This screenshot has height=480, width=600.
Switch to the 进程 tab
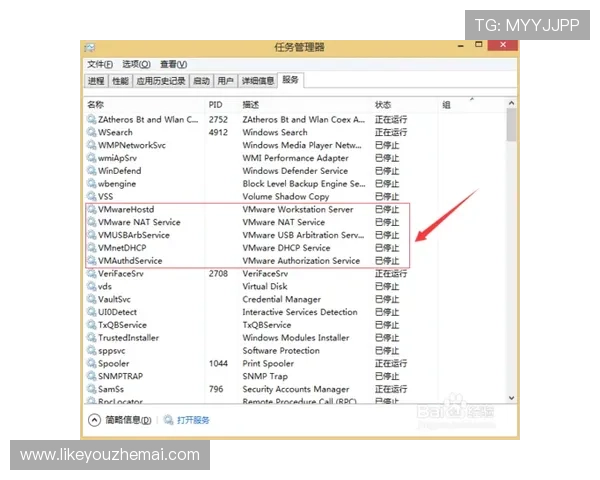96,81
